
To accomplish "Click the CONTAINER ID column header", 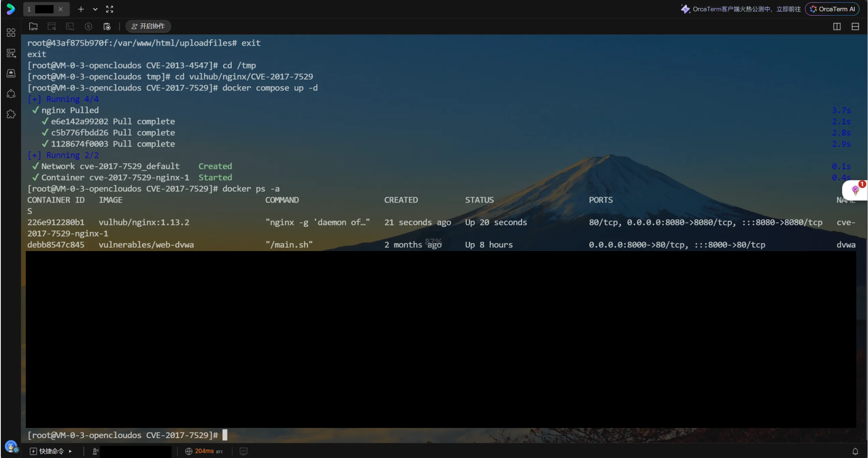I will click(56, 200).
